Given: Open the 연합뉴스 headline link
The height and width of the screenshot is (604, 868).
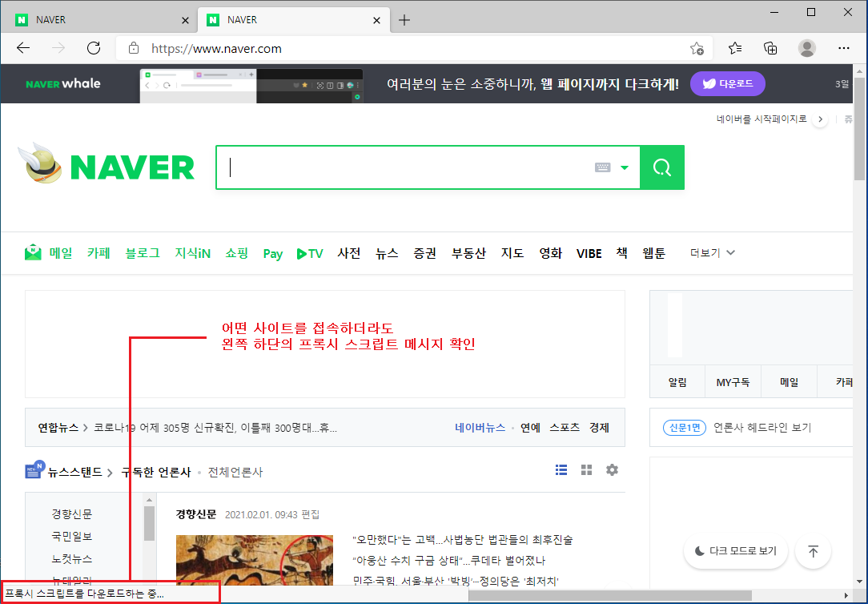Looking at the screenshot, I should 58,428.
